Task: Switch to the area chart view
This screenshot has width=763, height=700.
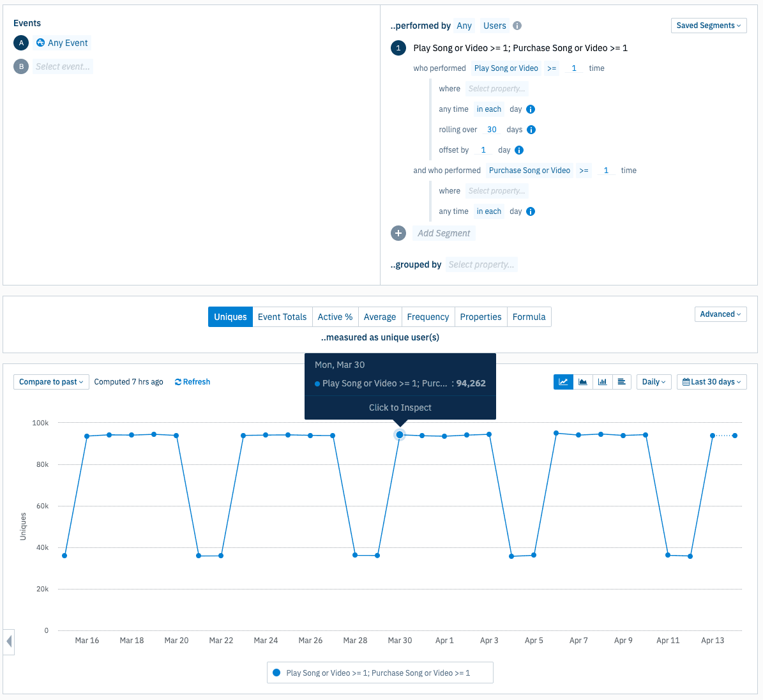Action: [582, 382]
